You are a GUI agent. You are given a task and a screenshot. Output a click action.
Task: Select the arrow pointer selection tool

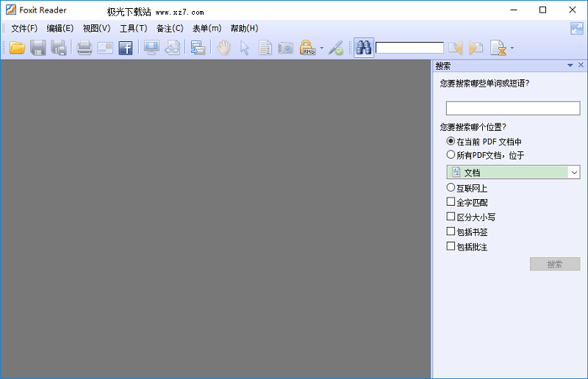click(245, 48)
